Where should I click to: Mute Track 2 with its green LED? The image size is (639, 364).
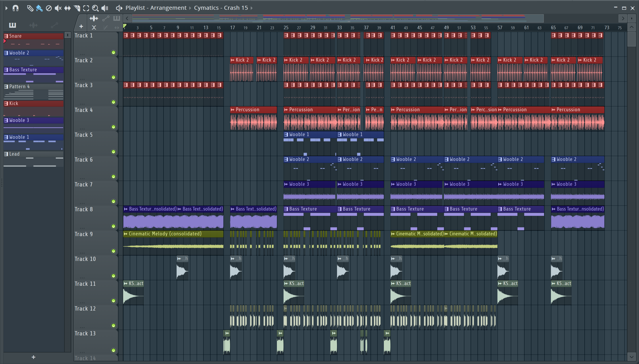(x=113, y=77)
